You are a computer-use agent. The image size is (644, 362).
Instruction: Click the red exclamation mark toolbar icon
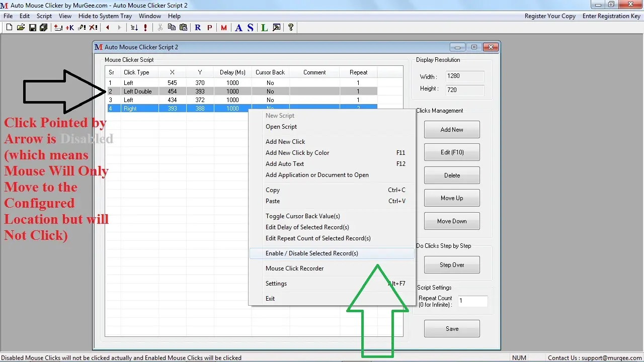point(146,28)
